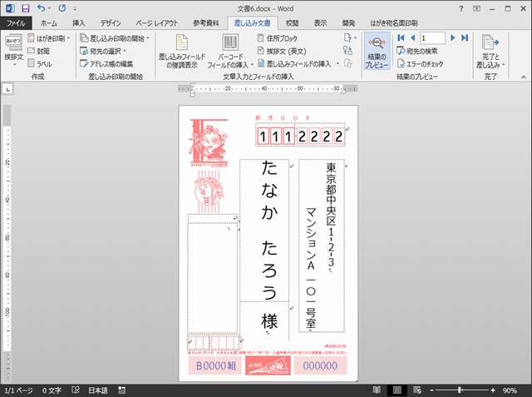Image resolution: width=532 pixels, height=397 pixels.
Task: Click the postal code 1112222 box
Action: click(x=300, y=136)
